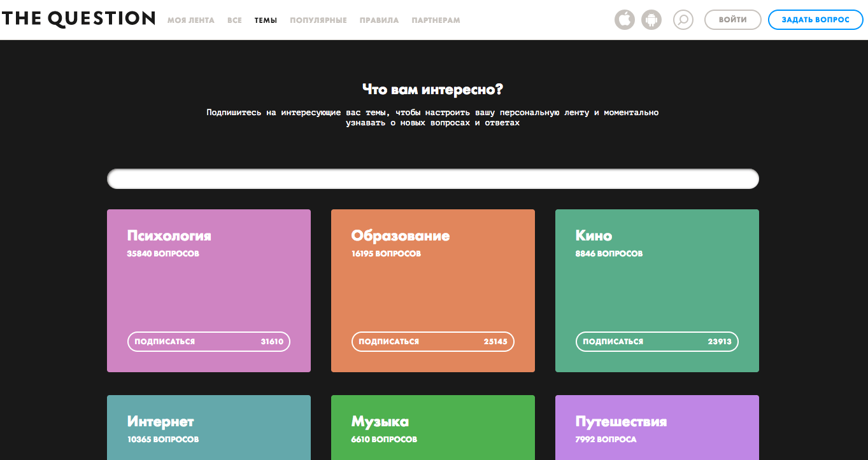Open the ПРАВИЛА page
This screenshot has height=460, width=868.
[x=379, y=20]
